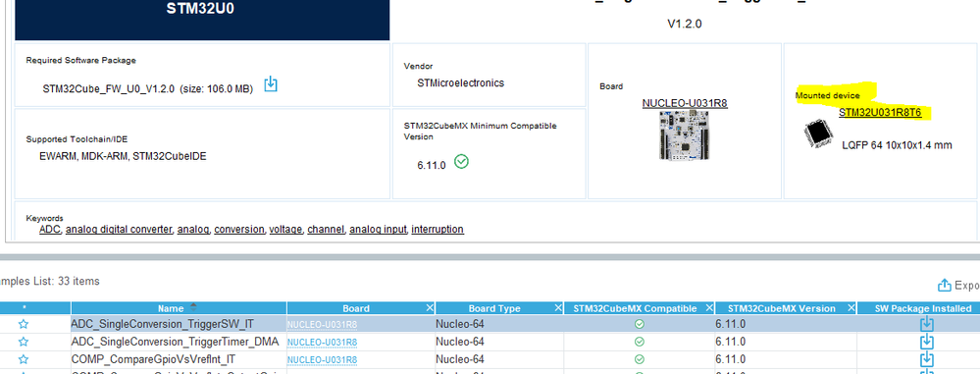Star the ADC_SingleConversion_TriggerSW_IT example

[x=24, y=324]
